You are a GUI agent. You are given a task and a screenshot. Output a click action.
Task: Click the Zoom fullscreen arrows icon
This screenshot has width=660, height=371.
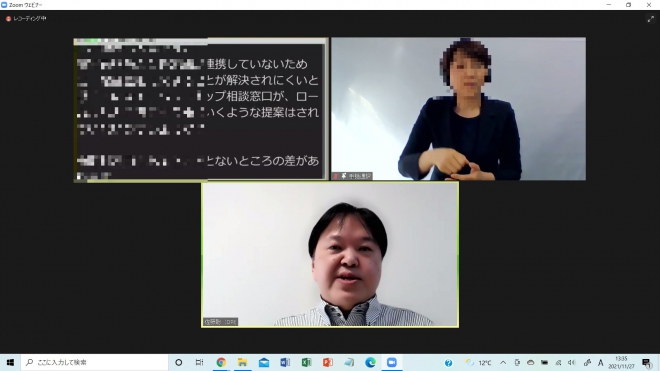point(651,19)
